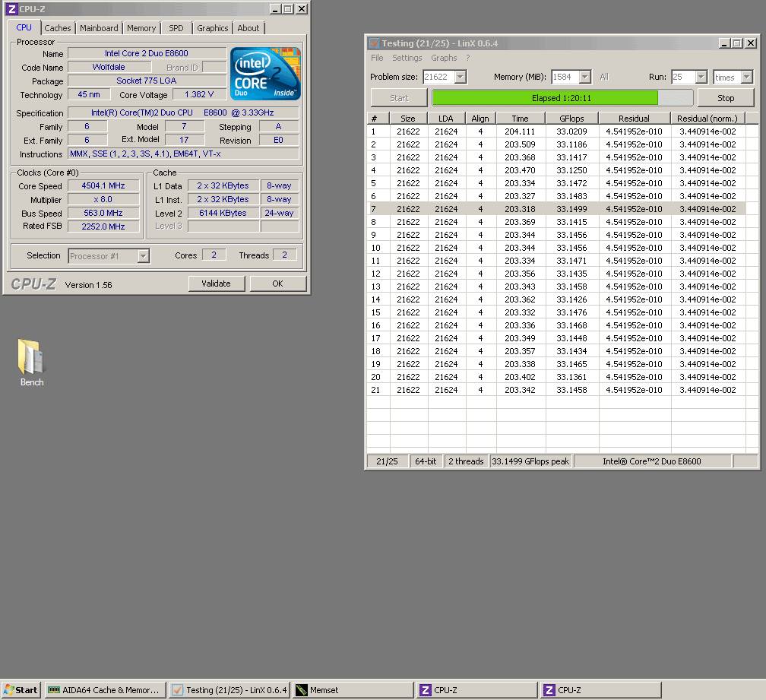
Task: Click the Align column header
Action: point(481,119)
